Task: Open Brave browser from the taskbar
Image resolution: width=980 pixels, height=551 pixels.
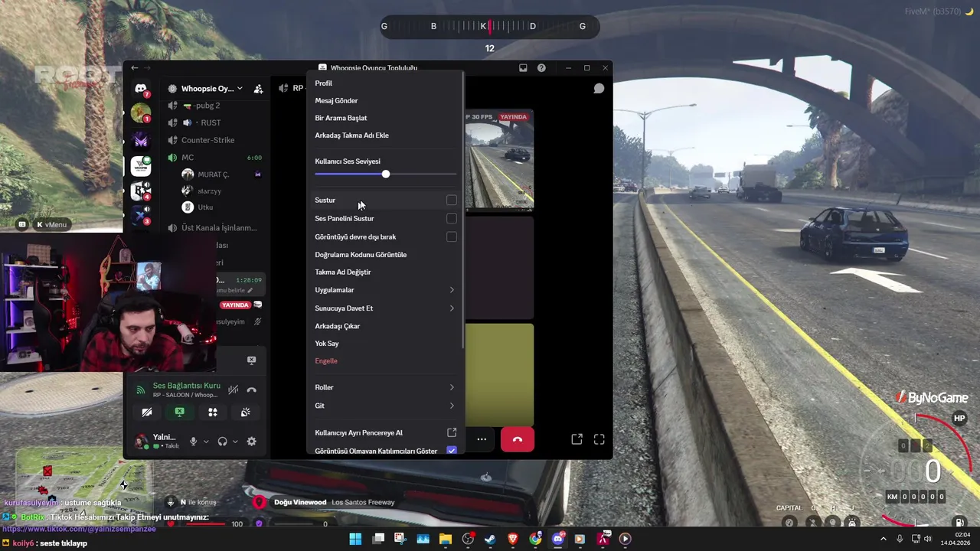Action: tap(513, 539)
